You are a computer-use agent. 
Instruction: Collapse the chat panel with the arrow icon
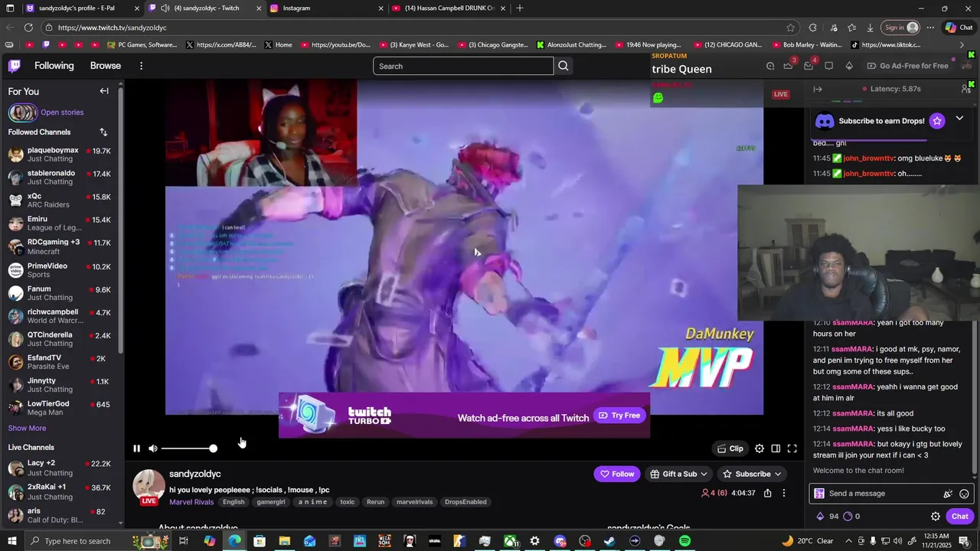click(x=818, y=90)
